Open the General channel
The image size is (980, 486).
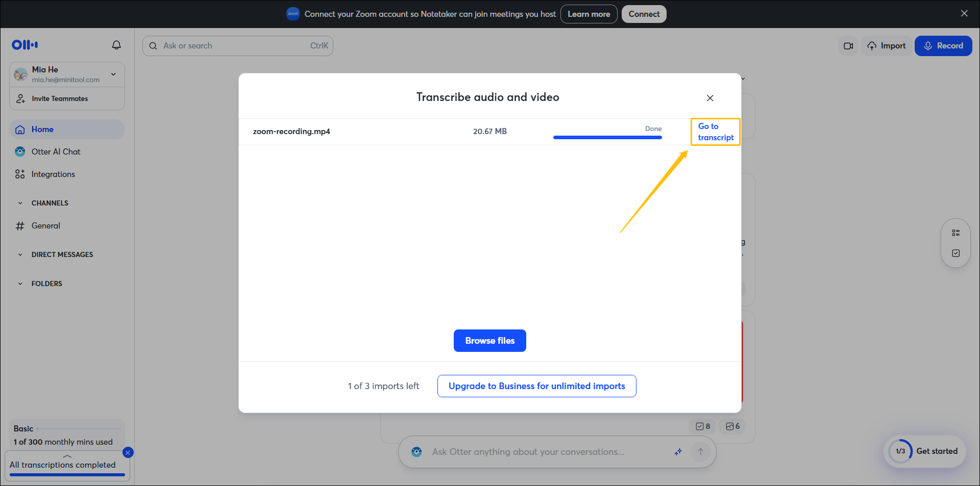pyautogui.click(x=46, y=225)
